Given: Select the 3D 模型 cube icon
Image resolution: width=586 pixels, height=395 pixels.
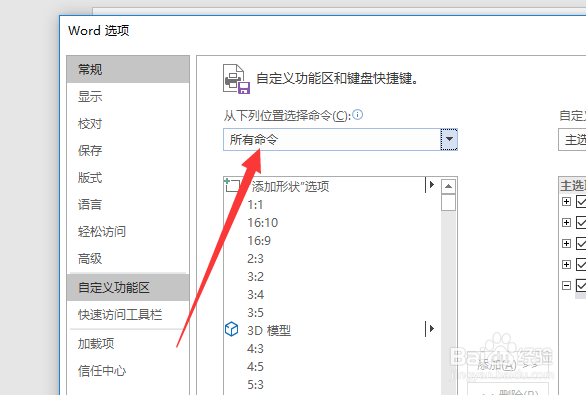Looking at the screenshot, I should click(x=231, y=329).
